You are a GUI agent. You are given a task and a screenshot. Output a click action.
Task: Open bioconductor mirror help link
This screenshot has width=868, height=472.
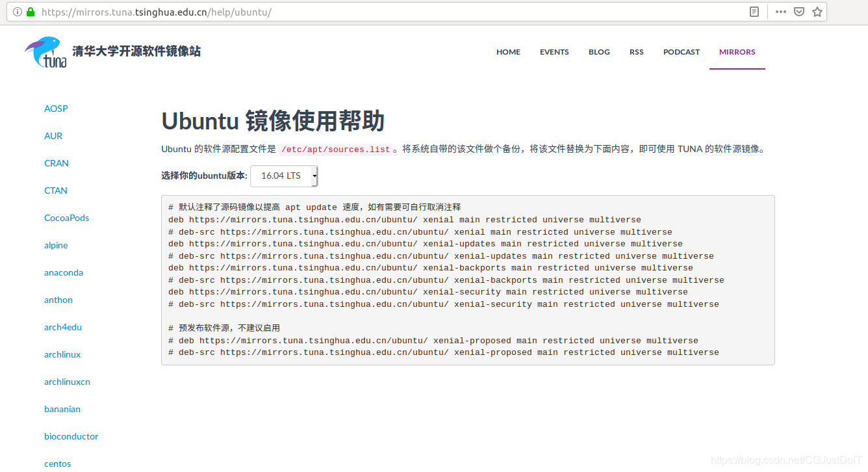coord(71,436)
